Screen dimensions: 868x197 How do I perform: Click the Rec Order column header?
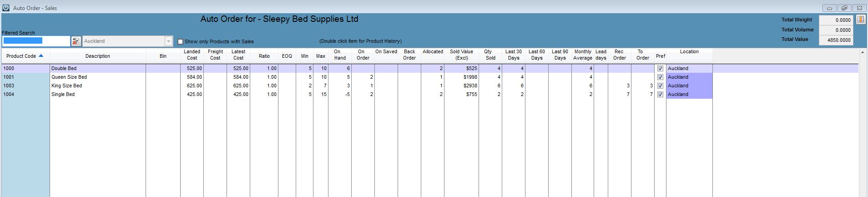[620, 55]
